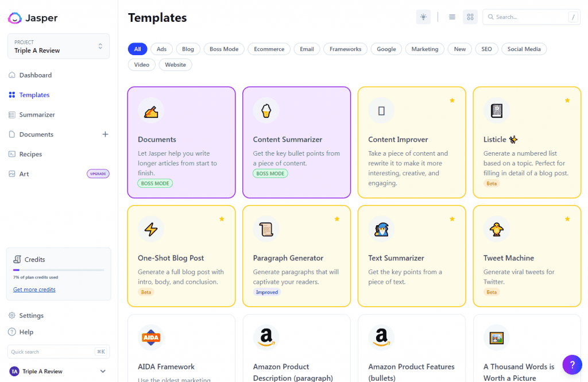This screenshot has width=588, height=382.
Task: Open the Project Triple A Review selector
Action: click(x=59, y=46)
